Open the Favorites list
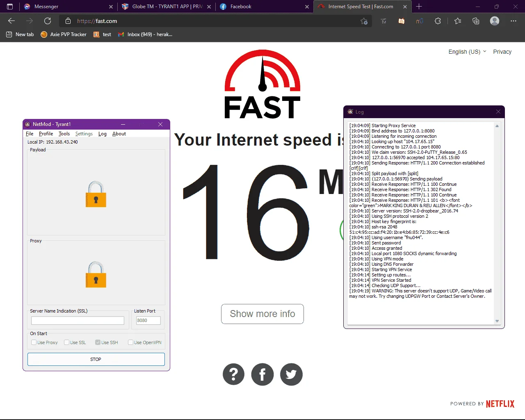Viewport: 525px width, 420px height. click(458, 21)
